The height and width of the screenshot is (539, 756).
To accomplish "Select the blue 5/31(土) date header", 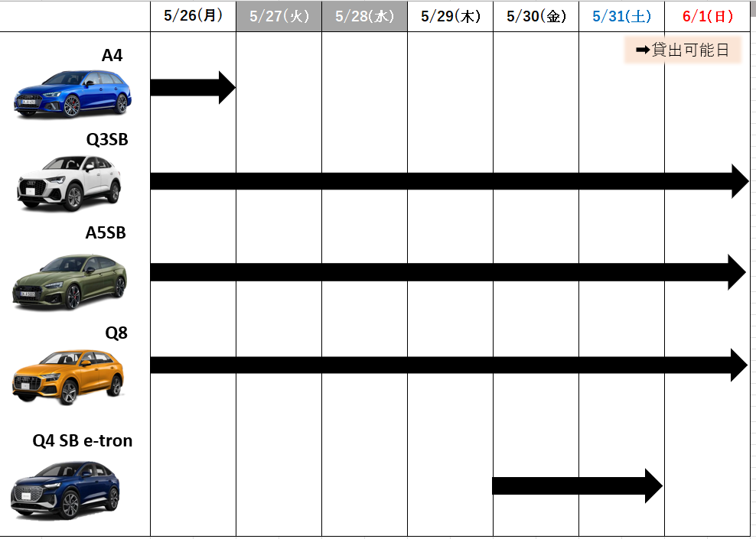I will point(621,16).
